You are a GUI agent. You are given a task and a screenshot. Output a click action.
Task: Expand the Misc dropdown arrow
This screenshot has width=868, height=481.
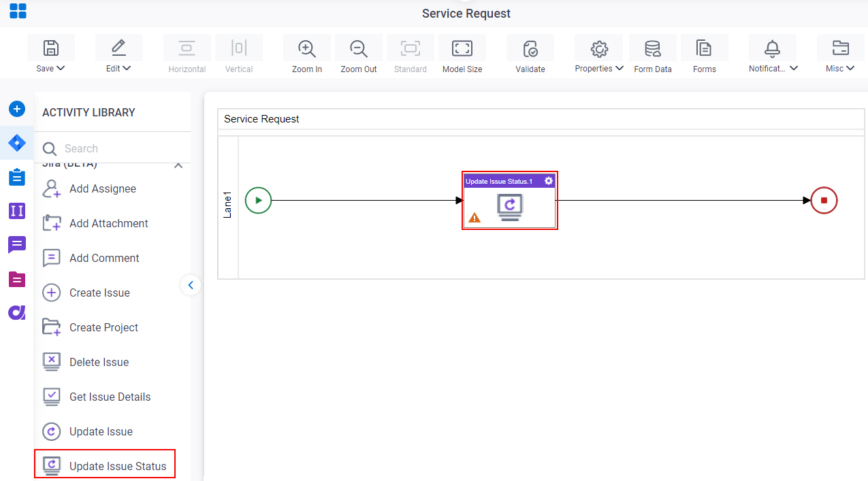850,68
